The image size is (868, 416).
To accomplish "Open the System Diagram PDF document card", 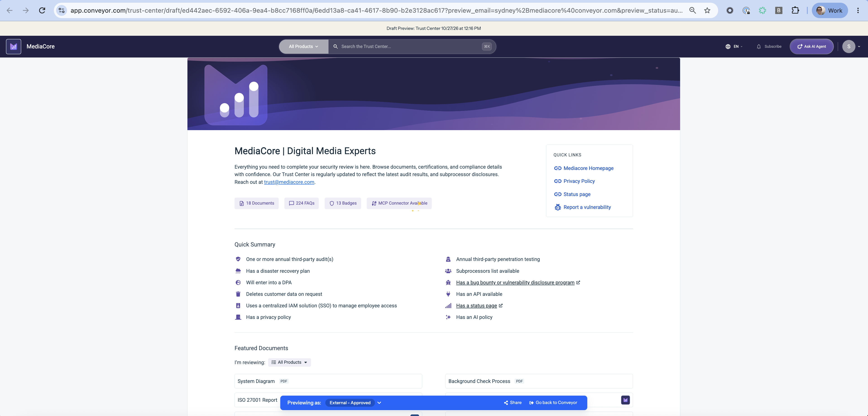I will click(328, 381).
